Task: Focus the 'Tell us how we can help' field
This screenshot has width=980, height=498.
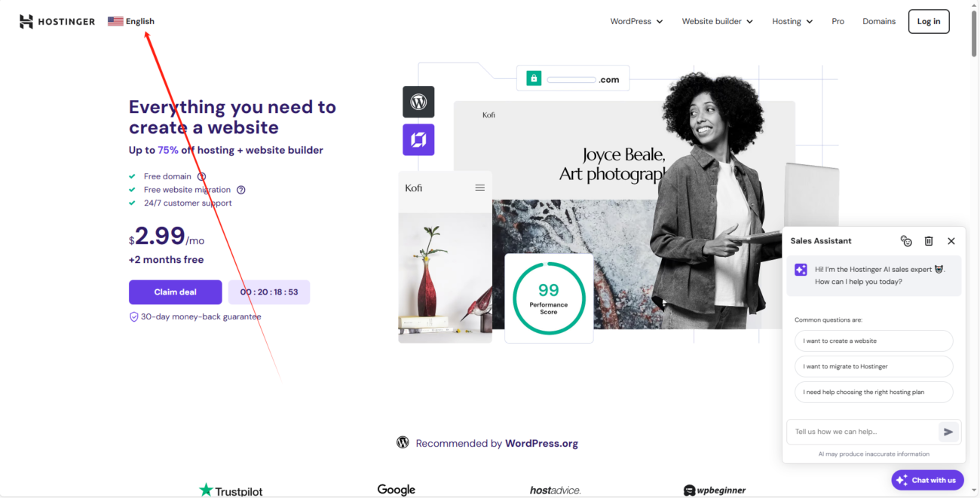Action: click(x=862, y=432)
